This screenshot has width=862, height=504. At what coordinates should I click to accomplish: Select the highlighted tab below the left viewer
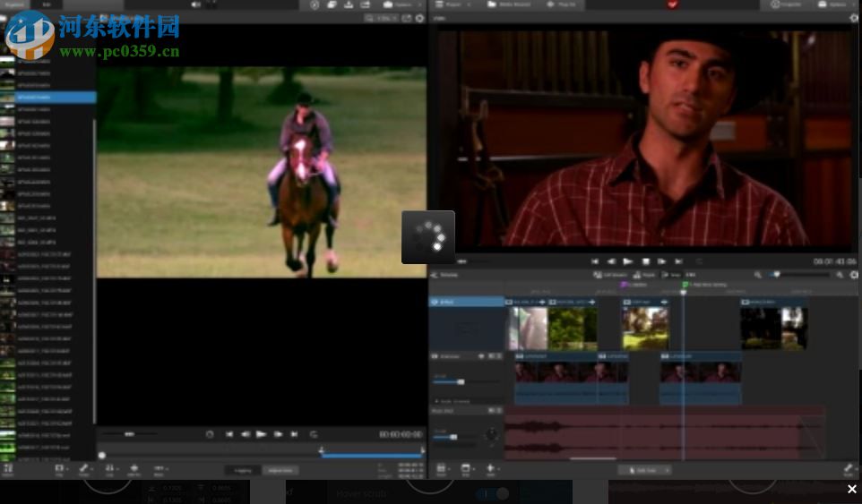(280, 470)
